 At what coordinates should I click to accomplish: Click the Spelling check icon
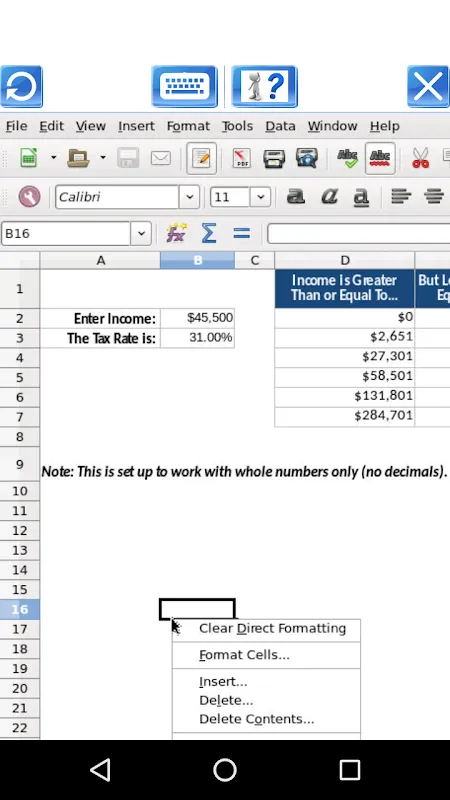coord(347,158)
